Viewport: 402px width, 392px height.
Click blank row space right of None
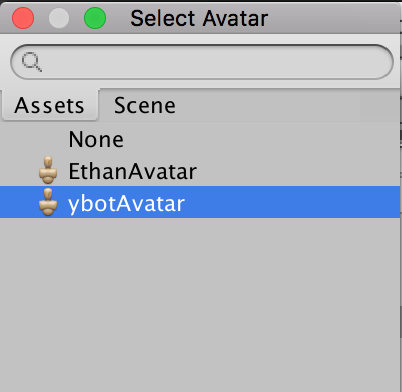pos(262,139)
